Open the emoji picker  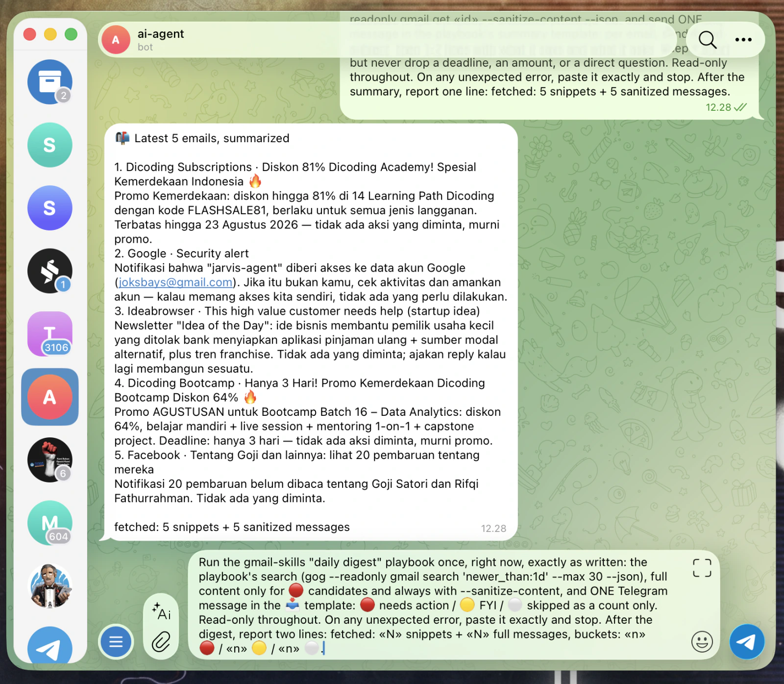(x=702, y=641)
